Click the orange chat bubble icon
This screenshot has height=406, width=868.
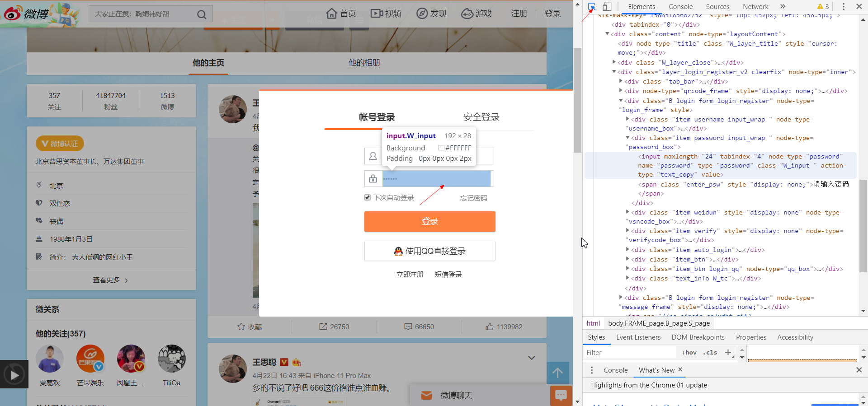coord(561,396)
